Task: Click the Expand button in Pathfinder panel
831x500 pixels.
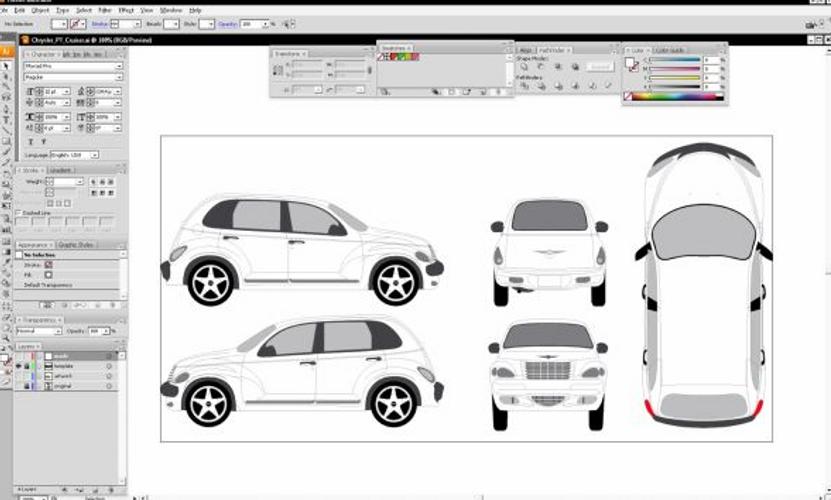Action: 600,67
